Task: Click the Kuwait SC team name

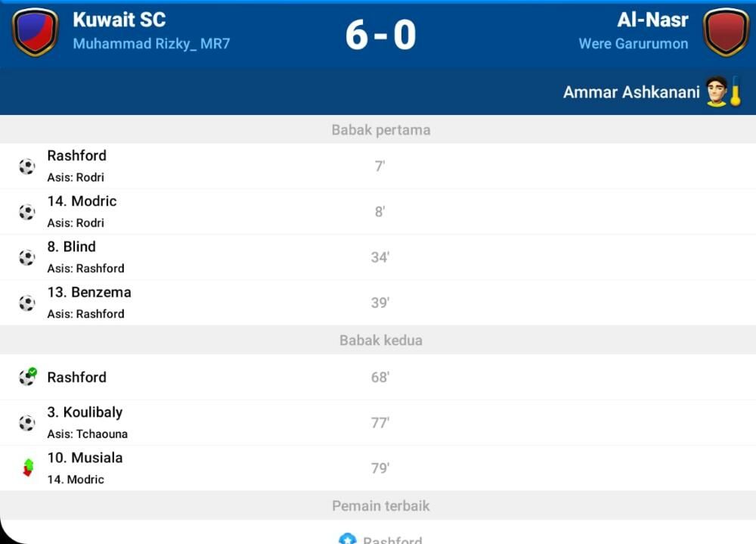Action: point(119,20)
